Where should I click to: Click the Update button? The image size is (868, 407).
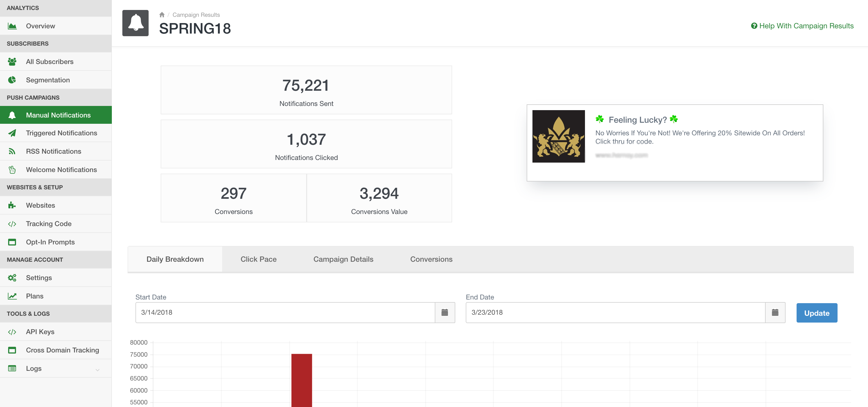pos(817,313)
